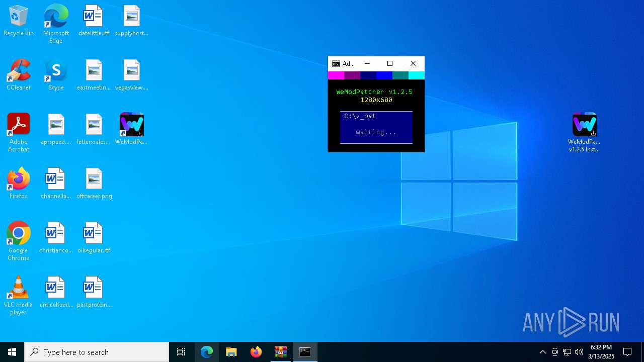This screenshot has width=644, height=362.
Task: Open Firefox from the taskbar
Action: point(256,352)
